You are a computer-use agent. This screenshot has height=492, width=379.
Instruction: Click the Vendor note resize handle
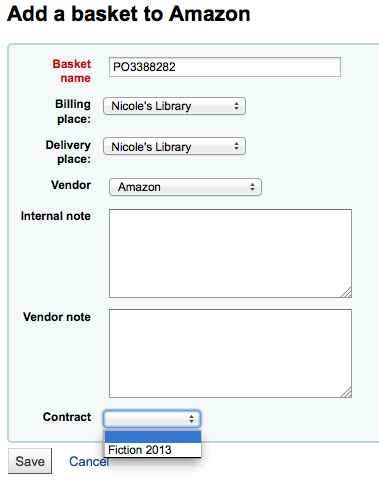coord(347,392)
